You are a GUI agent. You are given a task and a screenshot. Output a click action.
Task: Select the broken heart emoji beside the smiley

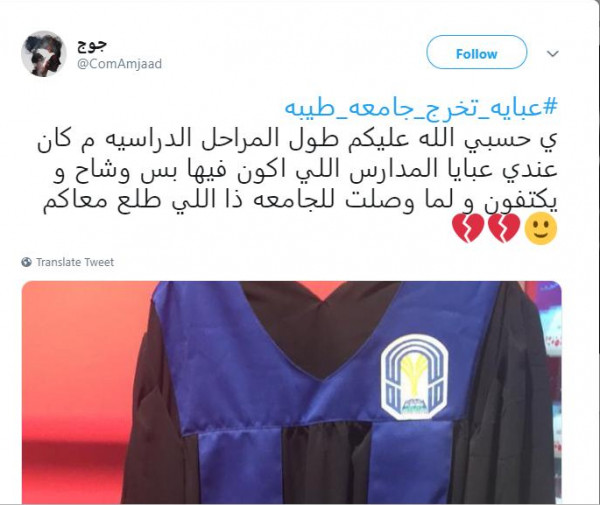click(x=505, y=228)
